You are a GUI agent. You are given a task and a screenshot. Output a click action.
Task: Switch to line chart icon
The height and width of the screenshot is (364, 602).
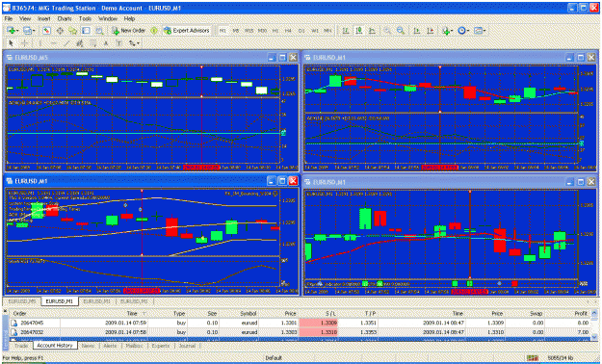[372, 31]
